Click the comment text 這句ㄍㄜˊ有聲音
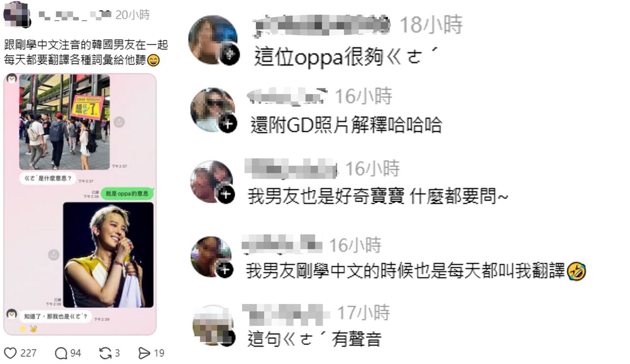630x364 pixels. (x=315, y=339)
